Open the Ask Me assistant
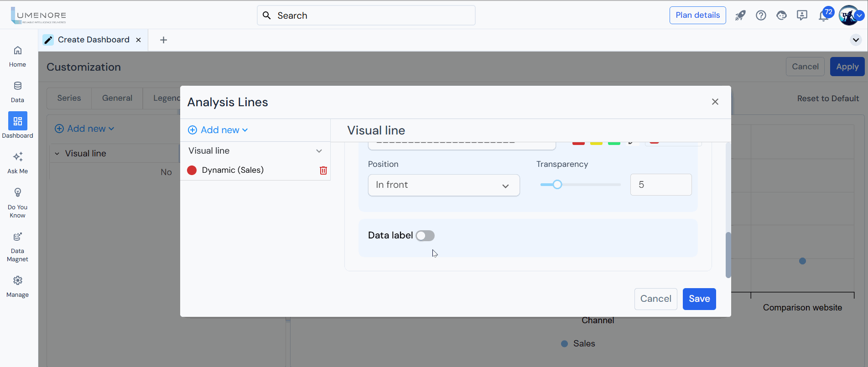The width and height of the screenshot is (868, 367). [x=17, y=162]
